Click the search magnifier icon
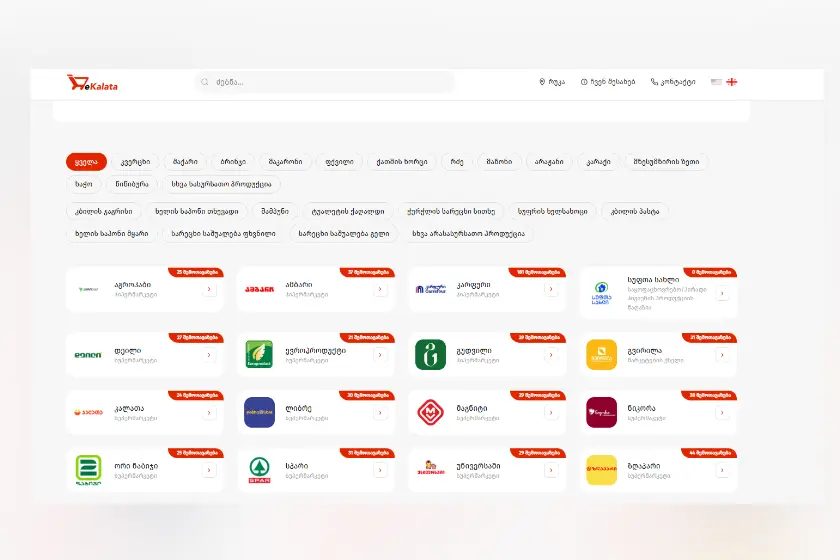 coord(205,82)
